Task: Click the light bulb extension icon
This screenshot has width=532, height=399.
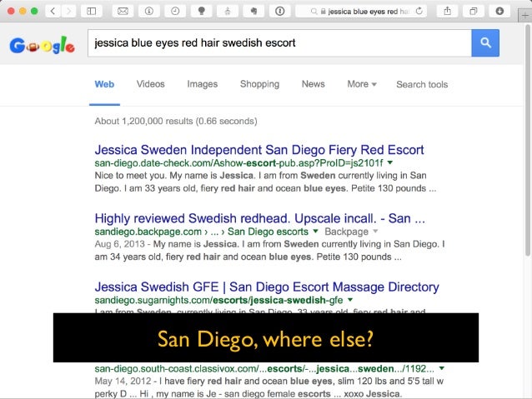Action: click(202, 11)
